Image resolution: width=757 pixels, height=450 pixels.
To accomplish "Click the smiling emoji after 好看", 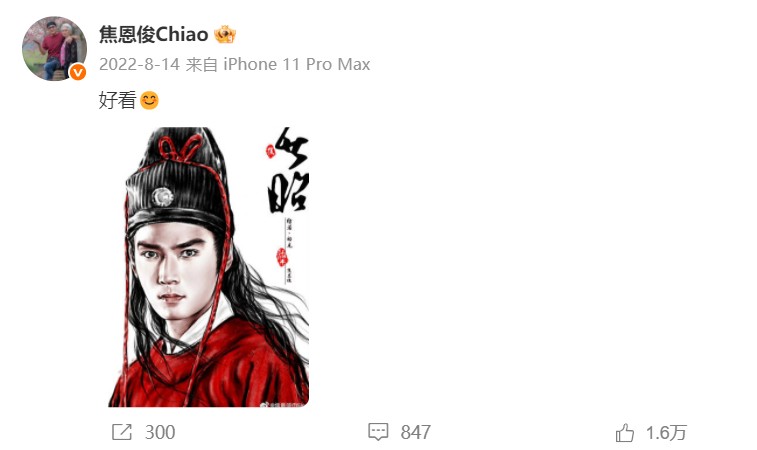I will [149, 100].
